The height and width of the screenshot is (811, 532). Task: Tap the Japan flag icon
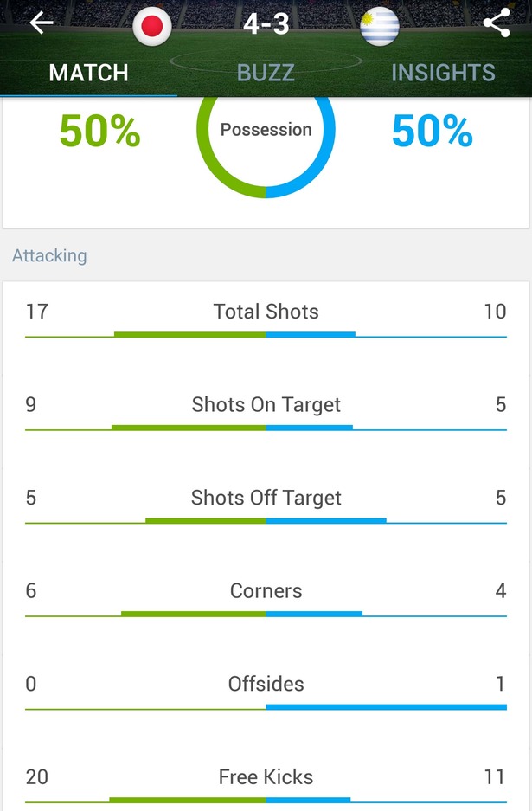(152, 26)
